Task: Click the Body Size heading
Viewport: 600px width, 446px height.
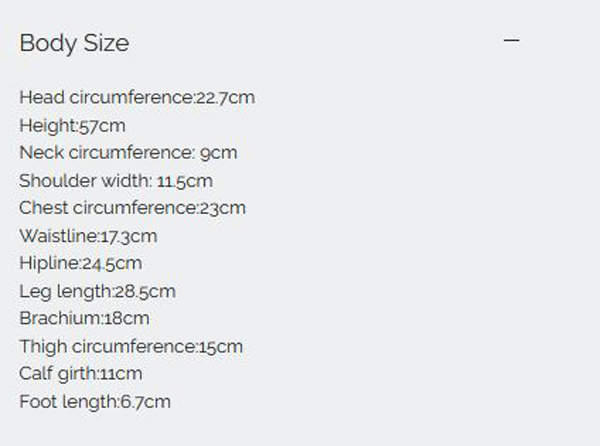Action: click(x=74, y=43)
